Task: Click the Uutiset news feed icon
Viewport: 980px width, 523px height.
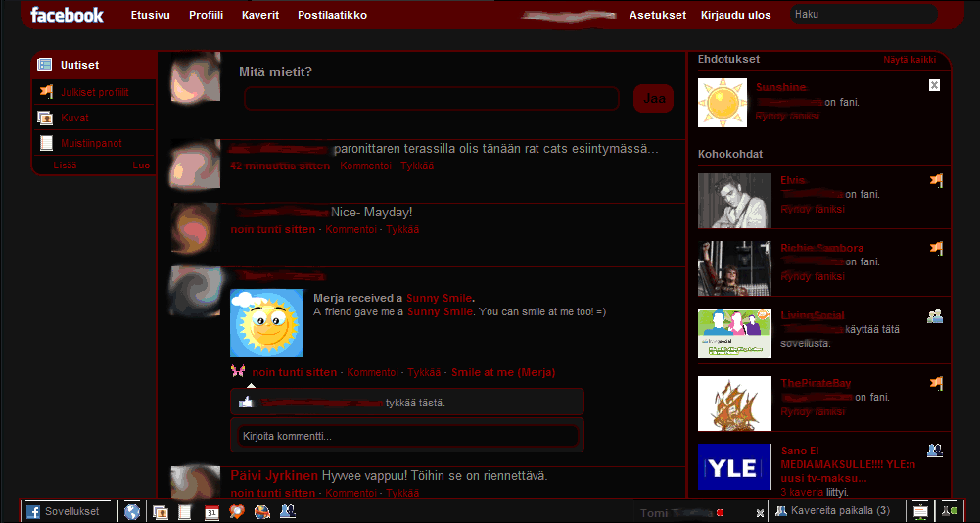Action: click(44, 65)
